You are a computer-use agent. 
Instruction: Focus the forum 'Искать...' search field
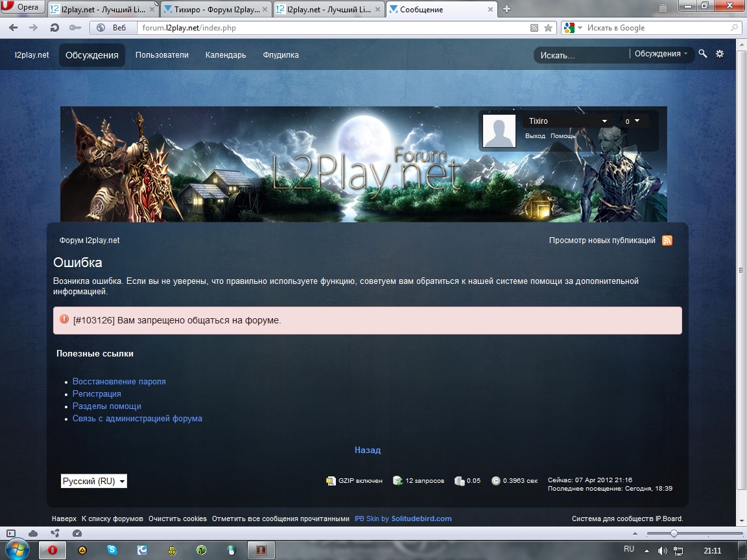coord(582,55)
